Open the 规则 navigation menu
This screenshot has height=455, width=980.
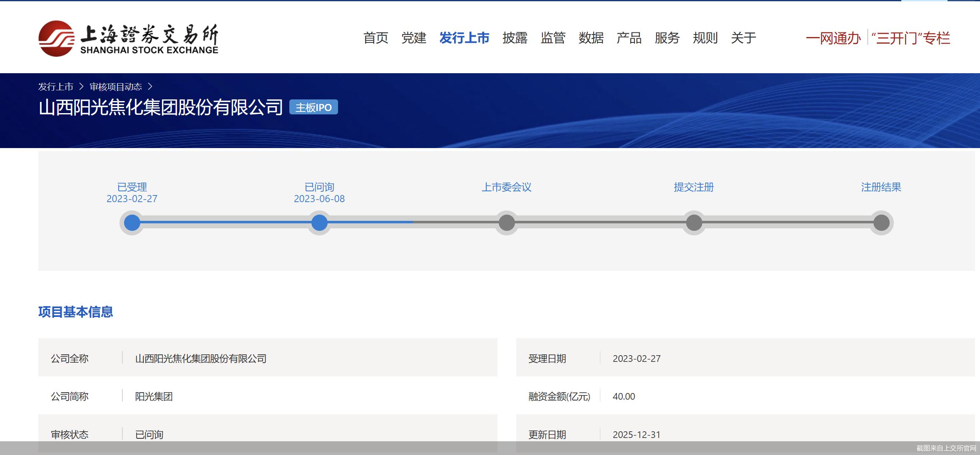tap(705, 38)
